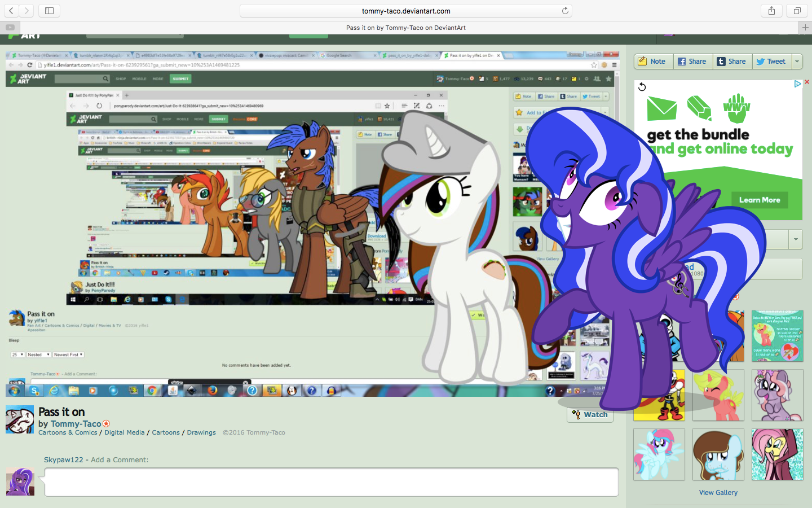Browse the Digital Media category
812x508 pixels.
coord(125,432)
